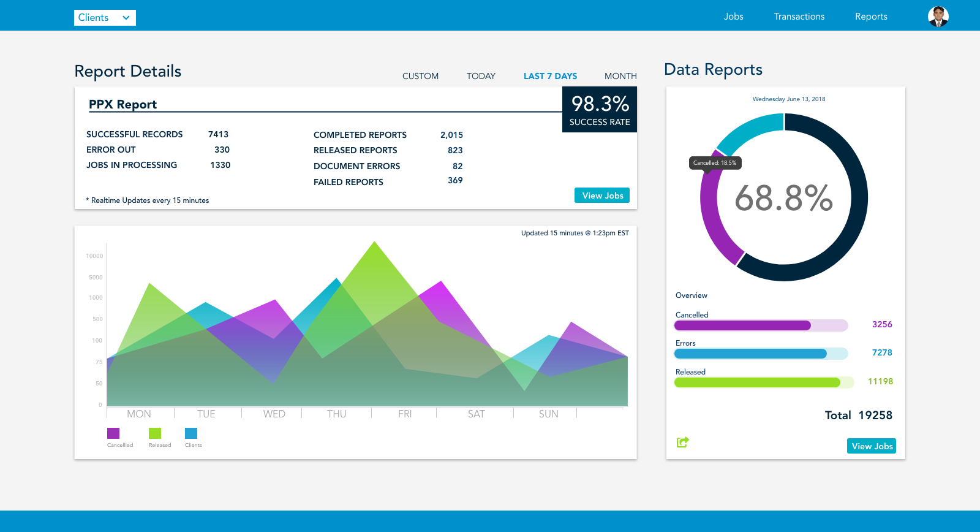Screen dimensions: 980x532
Task: Select the LAST 7 DAYS tab
Action: pos(550,76)
